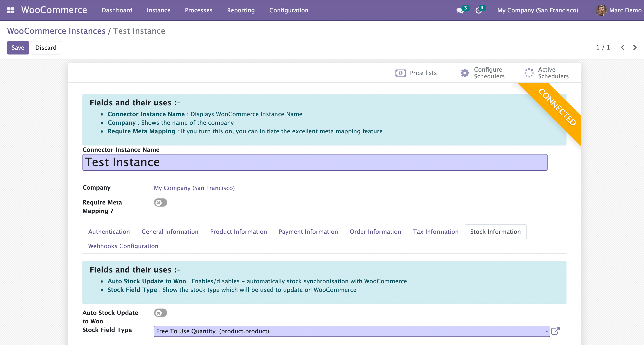Image resolution: width=644 pixels, height=345 pixels.
Task: Click the Configure Schedulers gear icon
Action: pyautogui.click(x=465, y=73)
